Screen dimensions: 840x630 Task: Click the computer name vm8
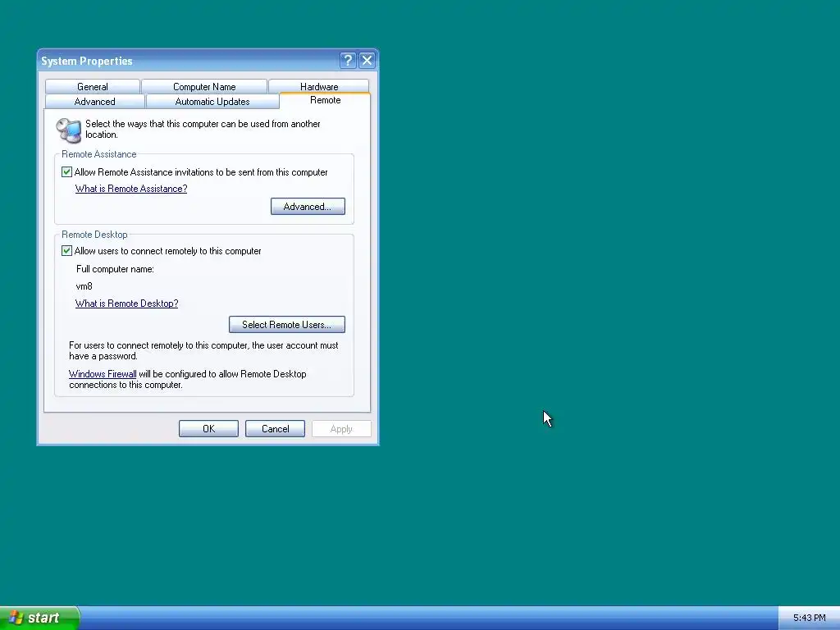(x=84, y=286)
